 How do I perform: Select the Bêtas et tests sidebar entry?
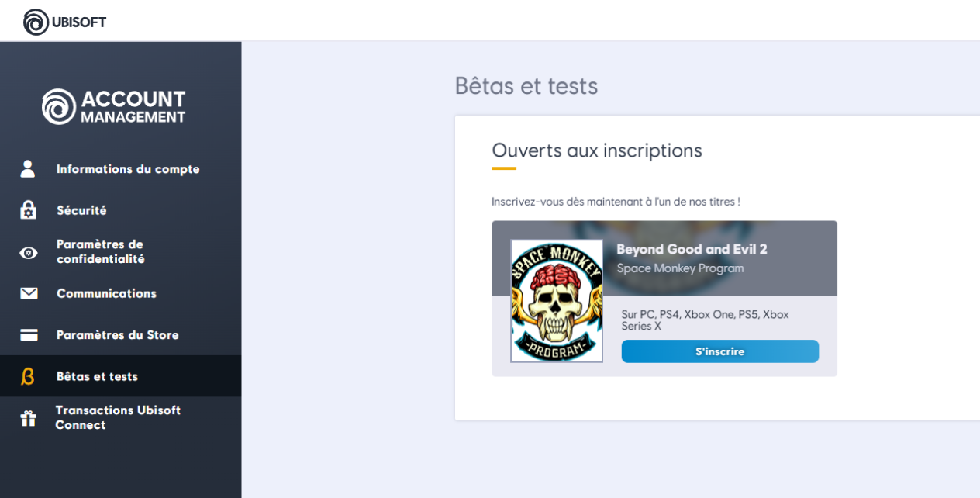97,376
